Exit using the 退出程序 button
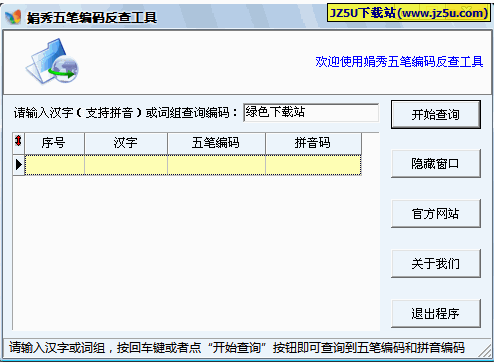The image size is (494, 363). tap(436, 313)
